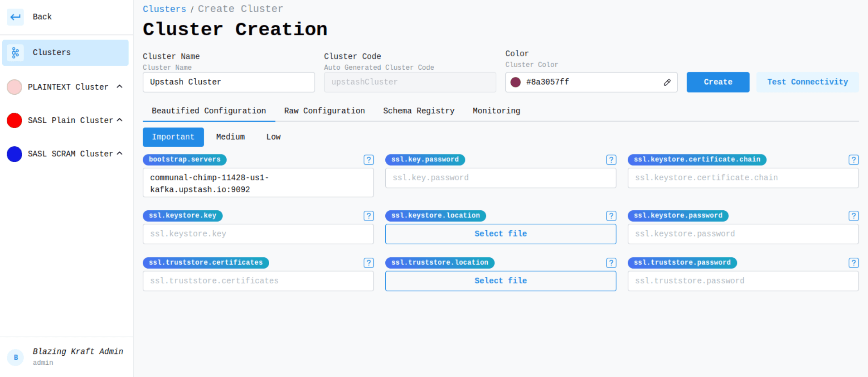
Task: Click the ssl.keystore.location label badge
Action: [x=436, y=216]
